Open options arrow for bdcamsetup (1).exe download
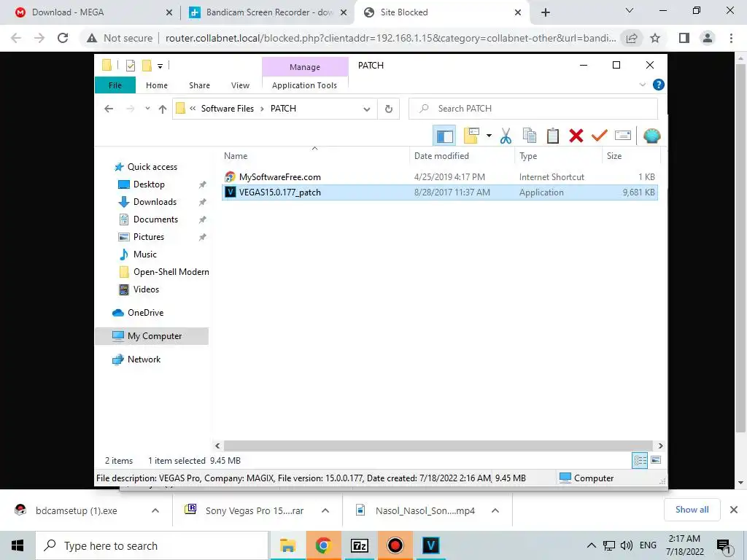Viewport: 747px width, 560px height. [x=155, y=510]
